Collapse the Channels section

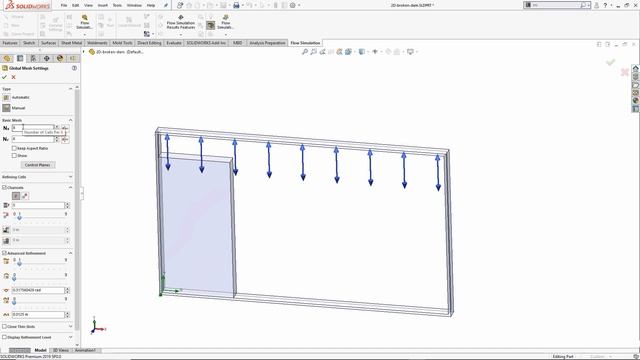point(70,187)
